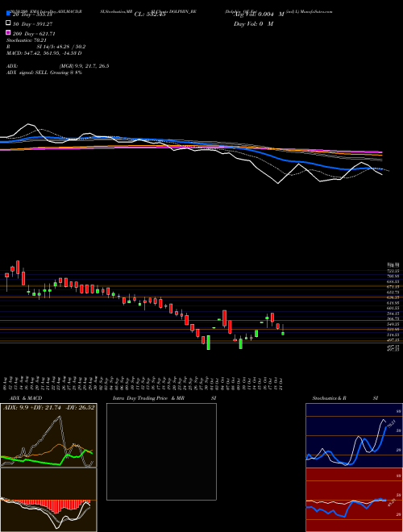Click the blue-background Stochastics chart panel
This screenshot has height=532, width=403.
[354, 435]
